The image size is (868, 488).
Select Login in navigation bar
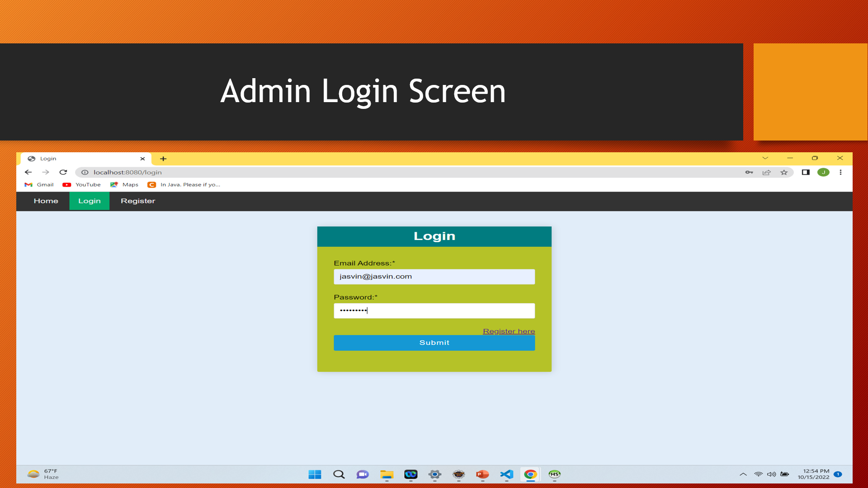pyautogui.click(x=90, y=201)
